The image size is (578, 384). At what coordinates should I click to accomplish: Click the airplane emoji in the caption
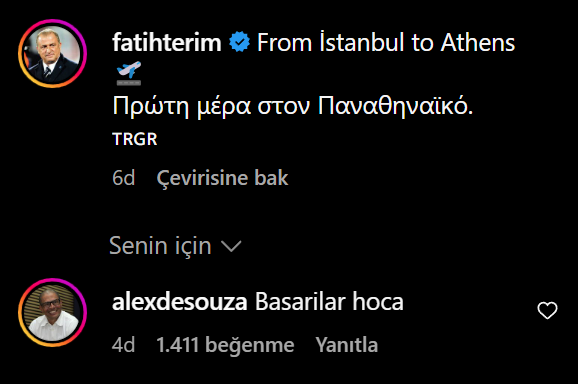[129, 73]
